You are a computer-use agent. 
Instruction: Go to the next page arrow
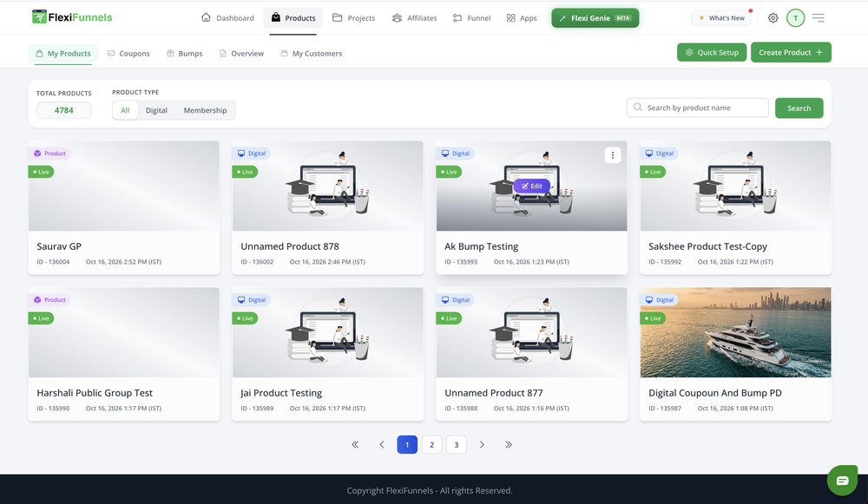pos(482,444)
